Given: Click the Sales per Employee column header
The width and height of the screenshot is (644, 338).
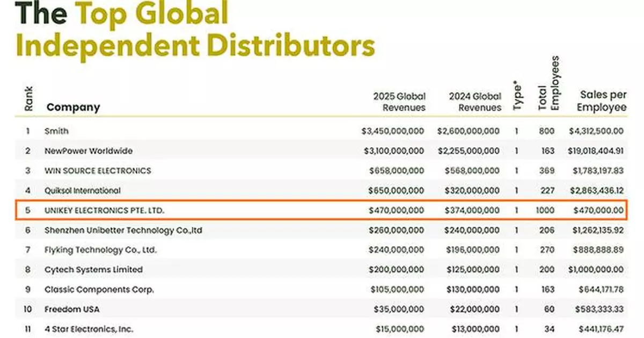Looking at the screenshot, I should (x=602, y=101).
